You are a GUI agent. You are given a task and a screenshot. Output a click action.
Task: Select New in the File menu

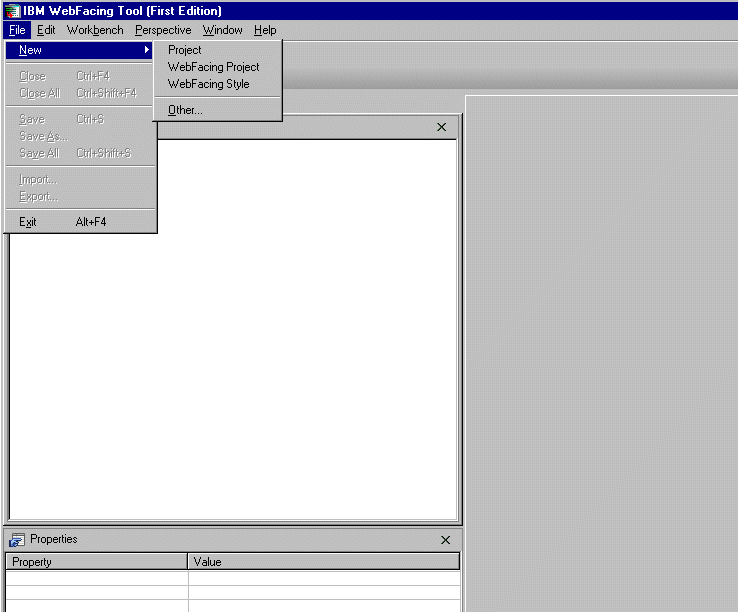(79, 50)
